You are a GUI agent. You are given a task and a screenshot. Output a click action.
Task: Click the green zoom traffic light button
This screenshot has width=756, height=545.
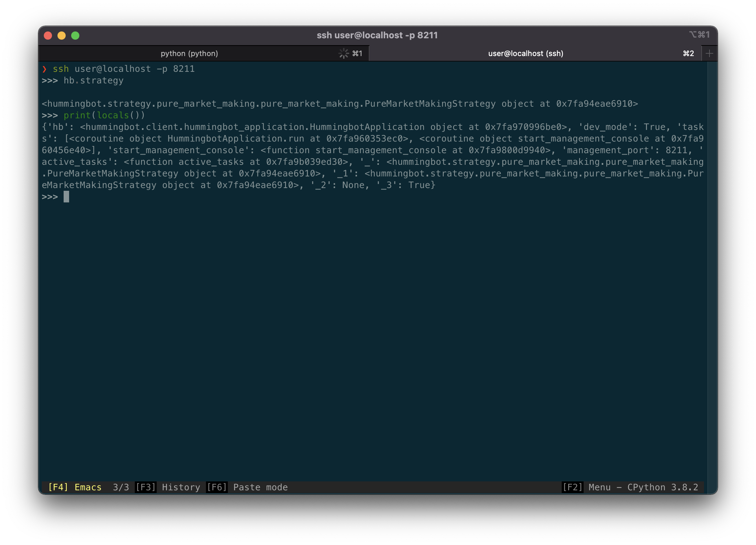pos(75,35)
